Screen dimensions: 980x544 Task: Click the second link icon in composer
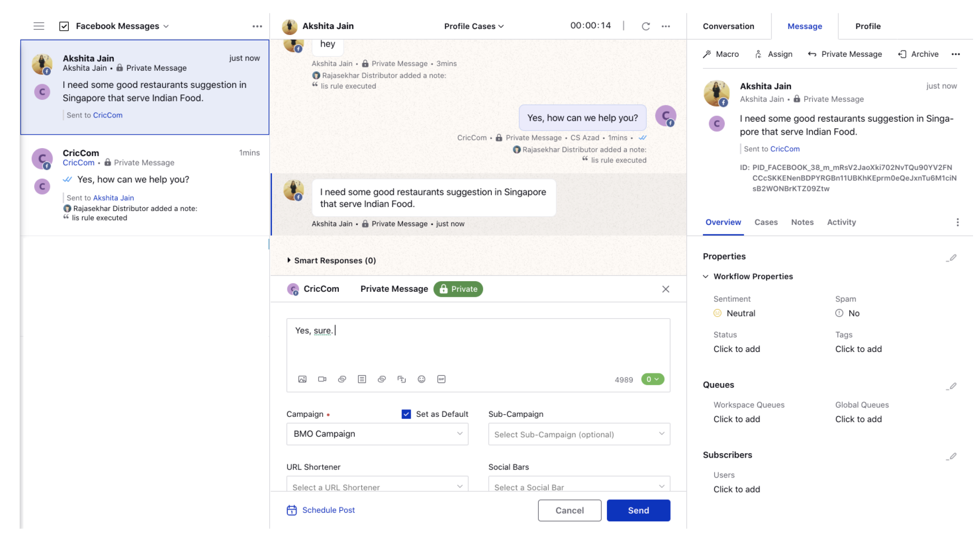click(382, 379)
